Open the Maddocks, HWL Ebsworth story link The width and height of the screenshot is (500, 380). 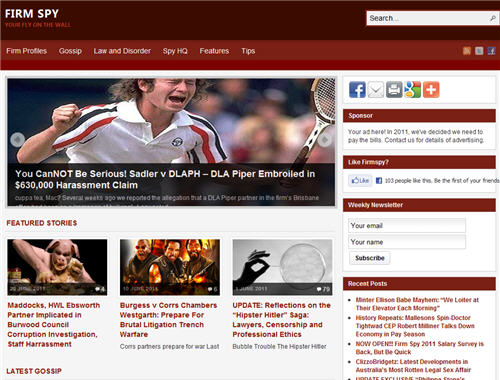coord(53,325)
